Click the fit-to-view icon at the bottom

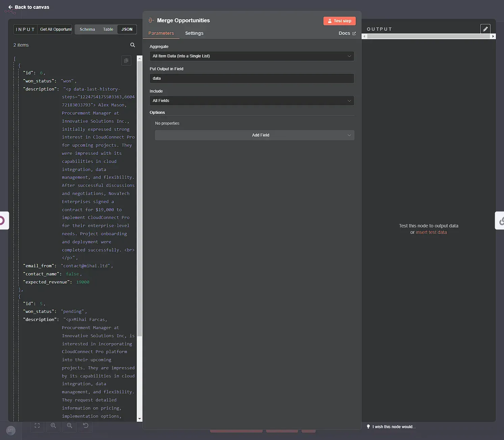pyautogui.click(x=37, y=426)
